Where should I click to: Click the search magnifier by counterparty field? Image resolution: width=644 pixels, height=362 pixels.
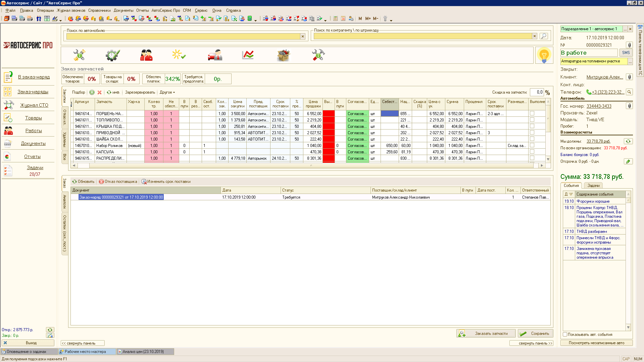click(544, 36)
